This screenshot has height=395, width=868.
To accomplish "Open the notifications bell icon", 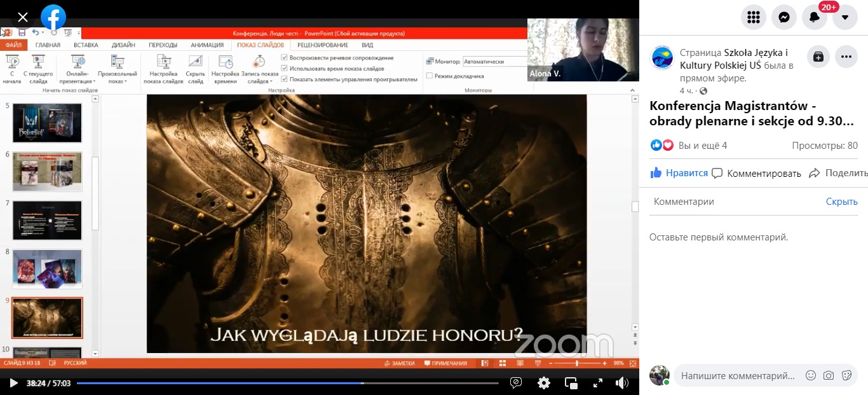I will click(815, 17).
